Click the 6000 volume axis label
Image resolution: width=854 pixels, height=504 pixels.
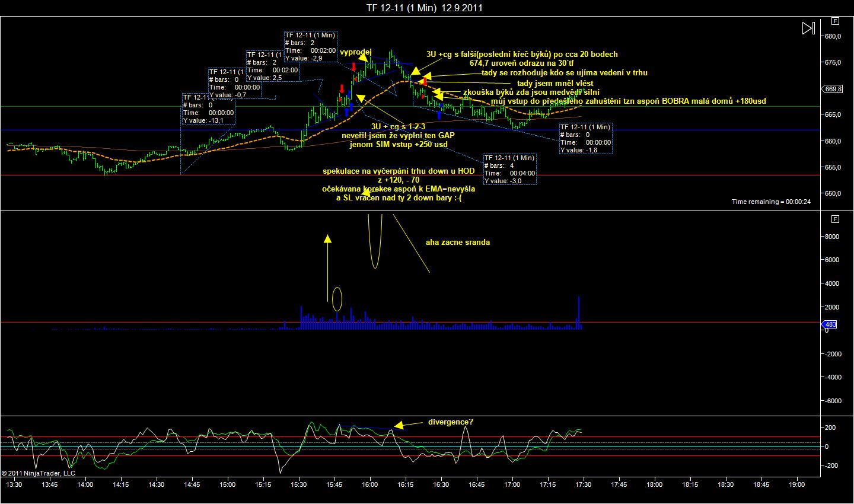tap(832, 260)
